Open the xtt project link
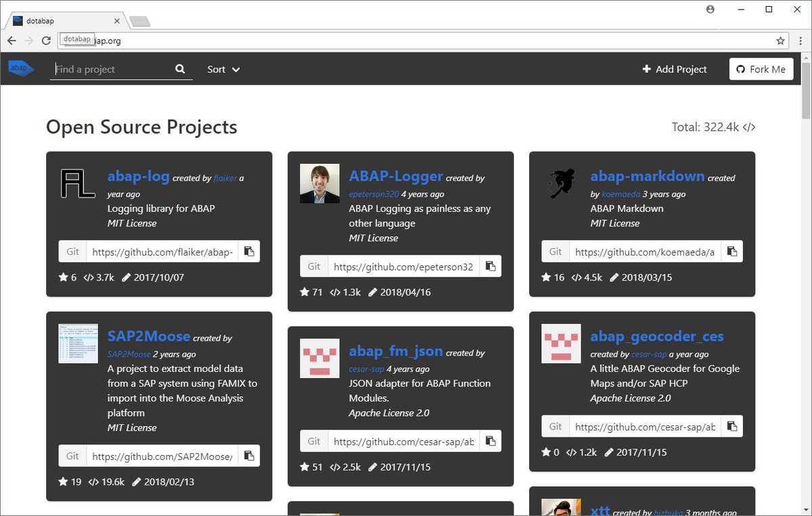Viewport: 812px width, 516px height. tap(600, 512)
